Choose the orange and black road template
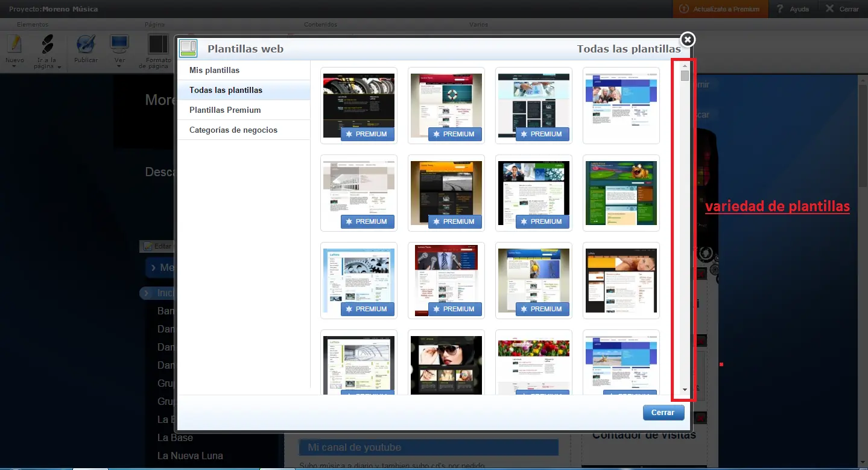 click(x=446, y=193)
